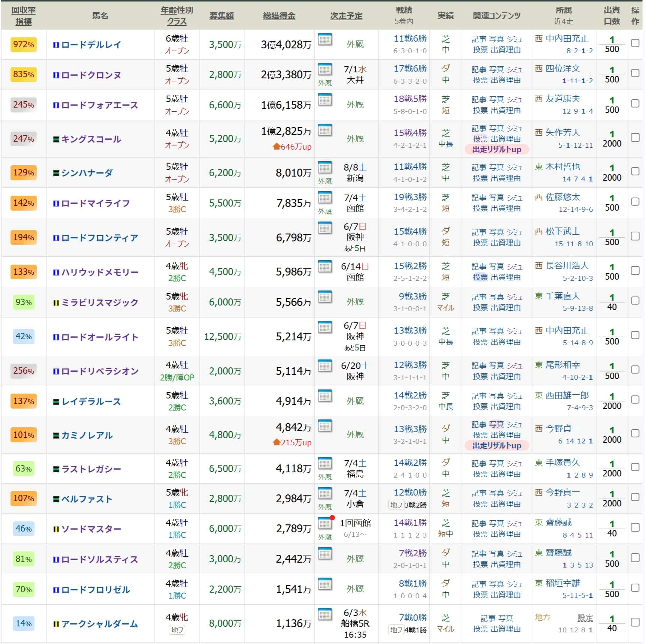This screenshot has width=645, height=644.
Task: Open 投票 link for ハリウッドメモリー
Action: (480, 277)
